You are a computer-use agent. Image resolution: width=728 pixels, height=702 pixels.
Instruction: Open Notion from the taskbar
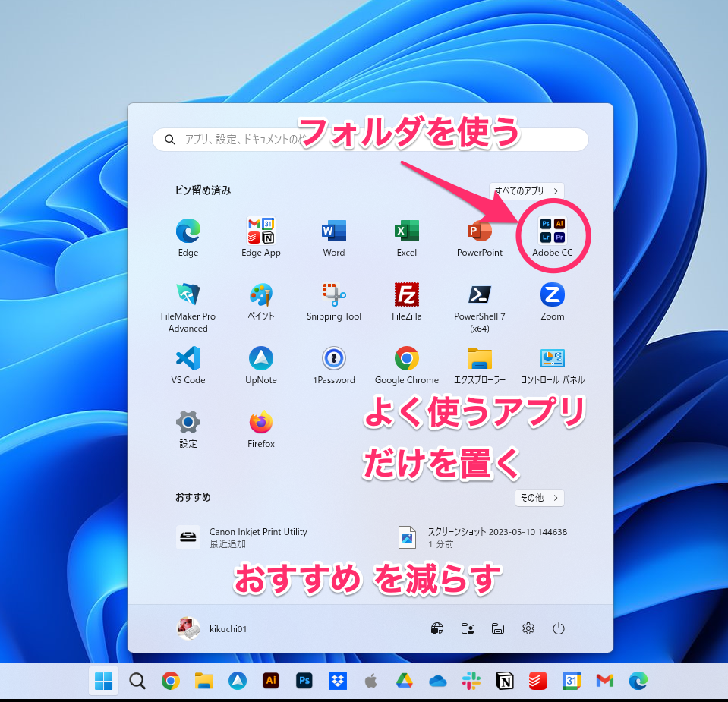coord(505,681)
